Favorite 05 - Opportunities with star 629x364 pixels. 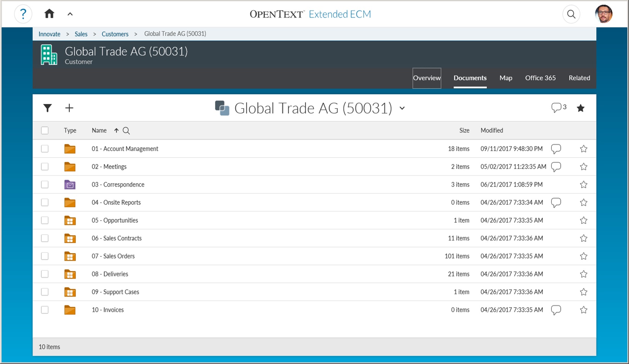[x=584, y=220]
